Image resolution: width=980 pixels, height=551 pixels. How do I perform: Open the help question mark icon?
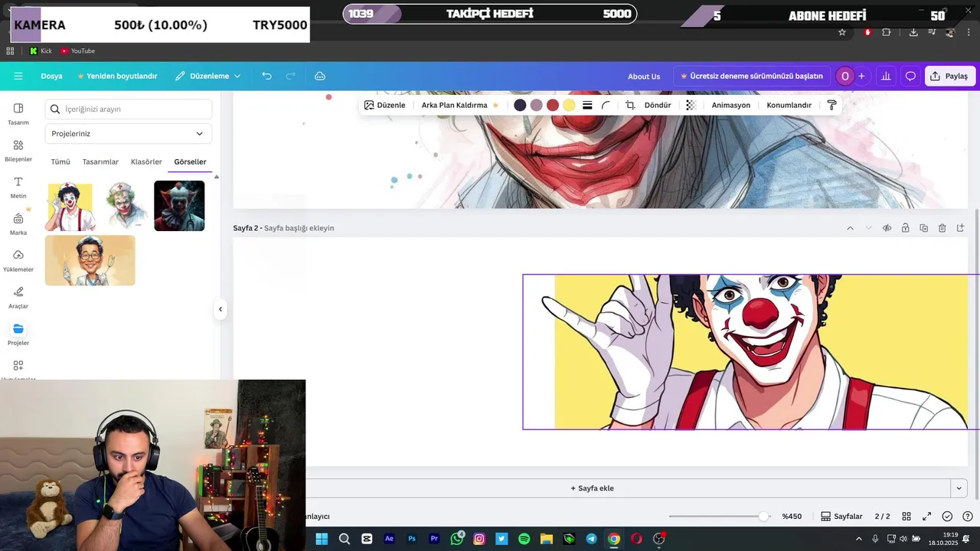[x=967, y=517]
